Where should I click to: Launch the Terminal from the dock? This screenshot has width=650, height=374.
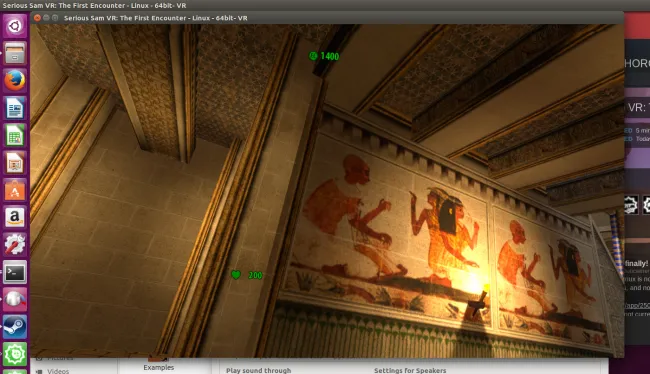(x=15, y=272)
